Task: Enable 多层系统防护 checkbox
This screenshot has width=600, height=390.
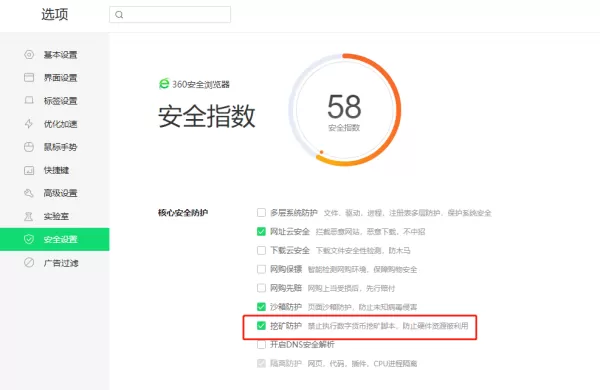Action: (261, 212)
